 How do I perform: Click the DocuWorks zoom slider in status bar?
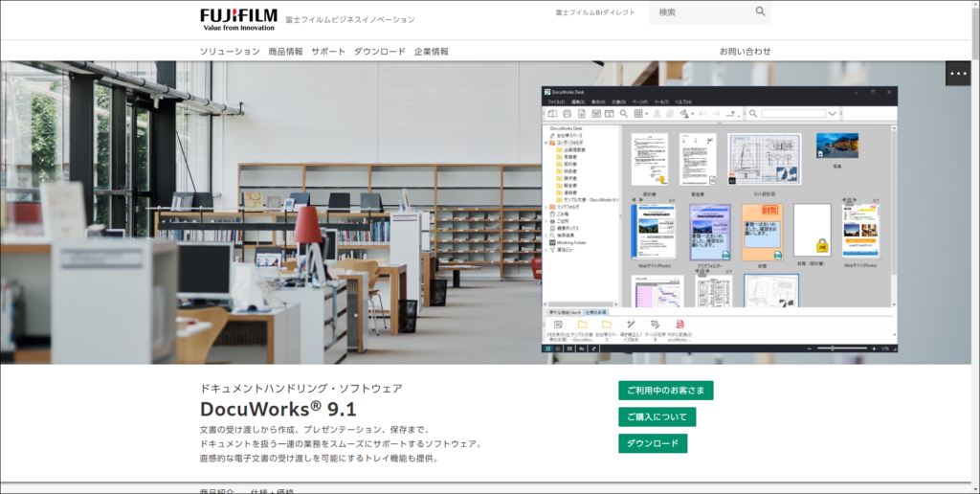tap(840, 348)
